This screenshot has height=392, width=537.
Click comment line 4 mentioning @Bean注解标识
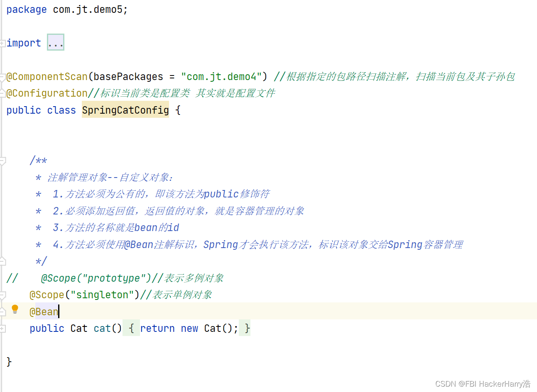[257, 245]
